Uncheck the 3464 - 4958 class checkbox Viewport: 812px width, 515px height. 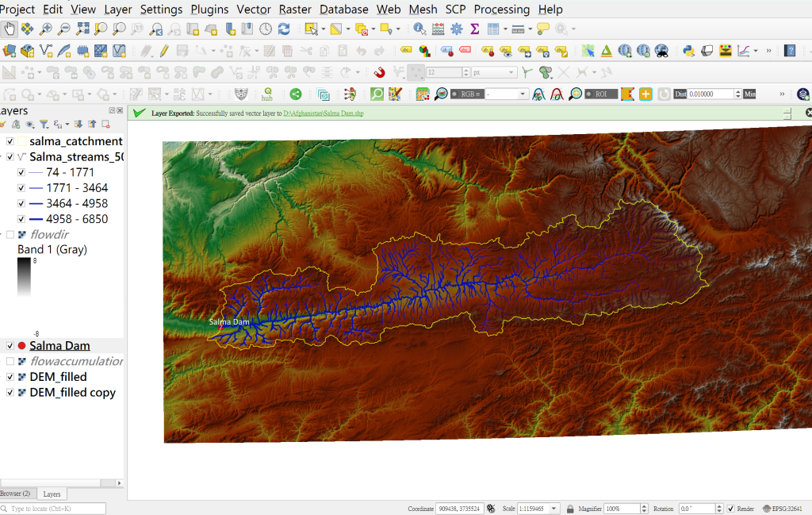pos(21,204)
